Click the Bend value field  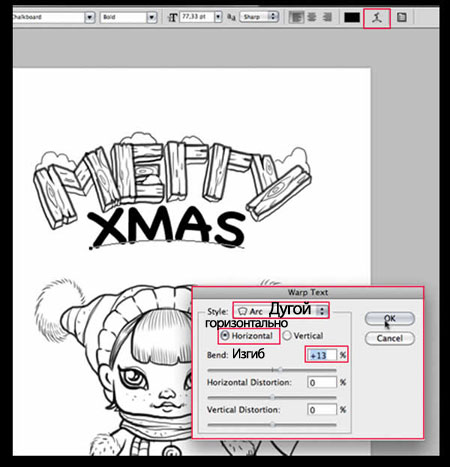[x=322, y=355]
